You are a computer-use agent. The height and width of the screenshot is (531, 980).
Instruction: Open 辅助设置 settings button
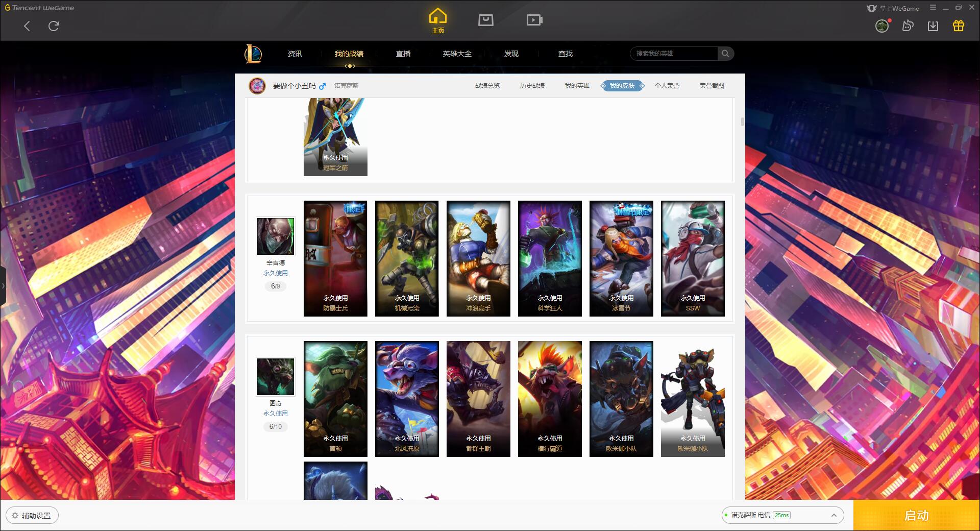[32, 516]
